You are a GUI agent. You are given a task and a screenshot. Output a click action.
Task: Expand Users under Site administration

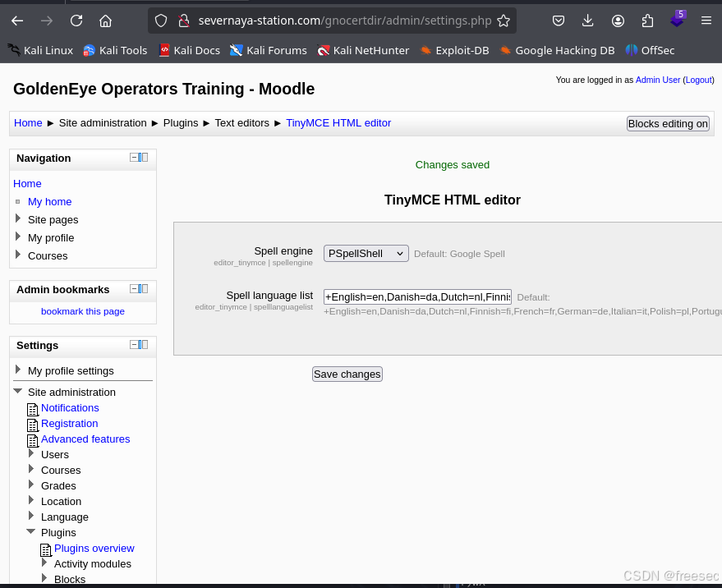tap(31, 453)
